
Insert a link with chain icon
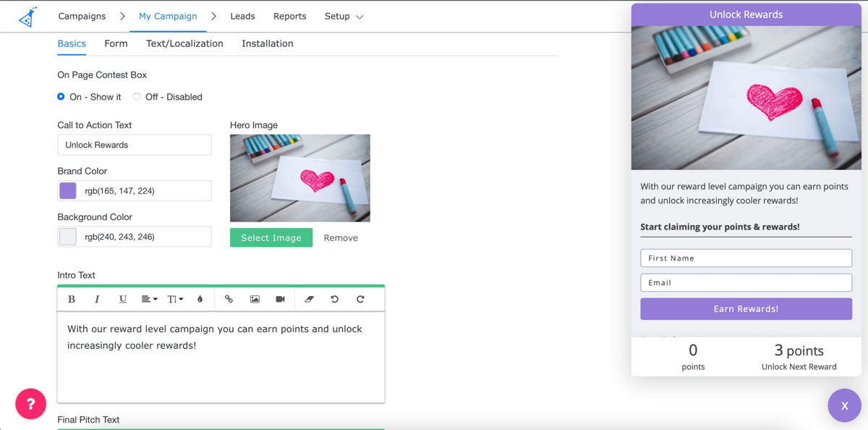[229, 299]
